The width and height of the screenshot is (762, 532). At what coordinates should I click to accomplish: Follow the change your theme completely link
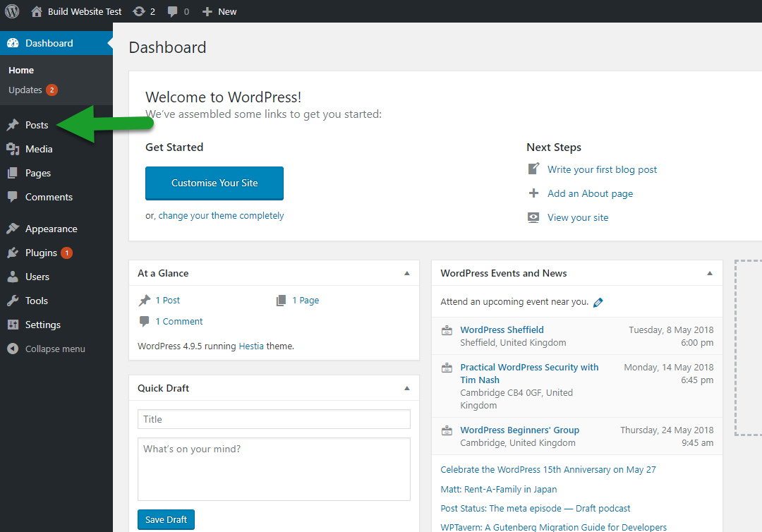coord(221,215)
